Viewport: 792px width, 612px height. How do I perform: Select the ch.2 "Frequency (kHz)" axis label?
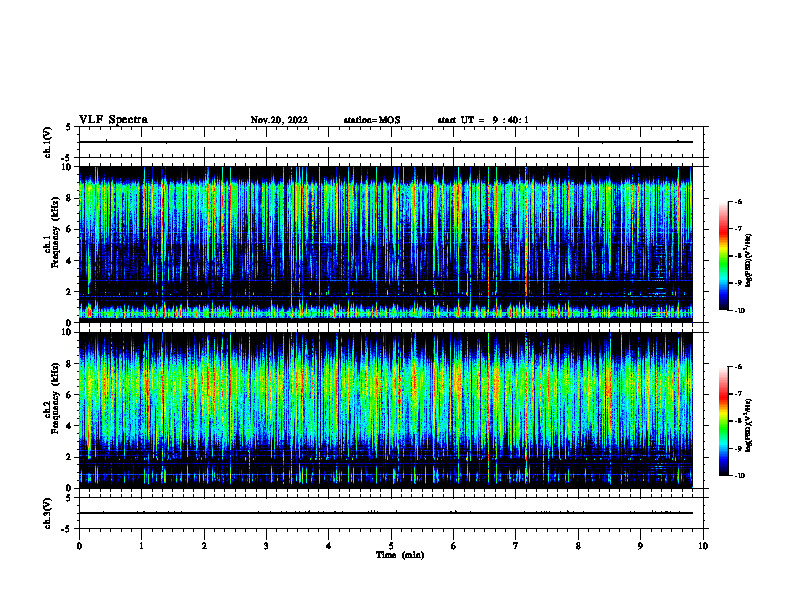click(x=56, y=398)
